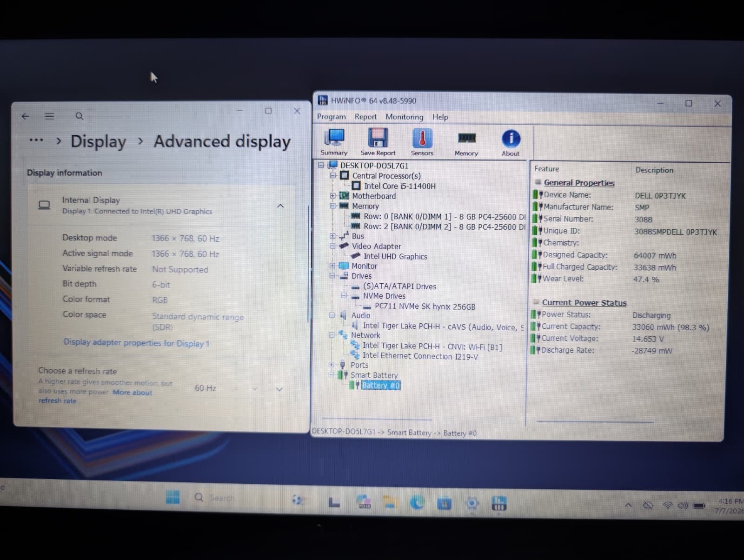The width and height of the screenshot is (744, 560).
Task: Collapse the Internal Display section chevron
Action: click(x=280, y=206)
